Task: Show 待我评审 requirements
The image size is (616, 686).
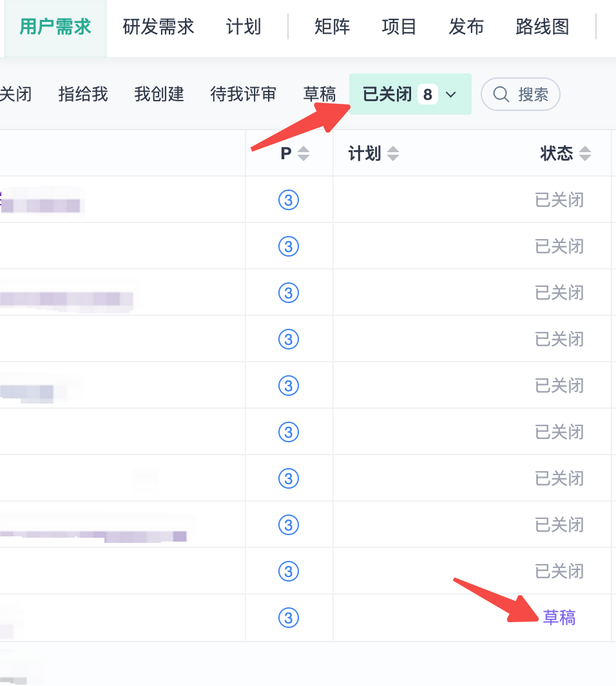Action: pos(243,94)
